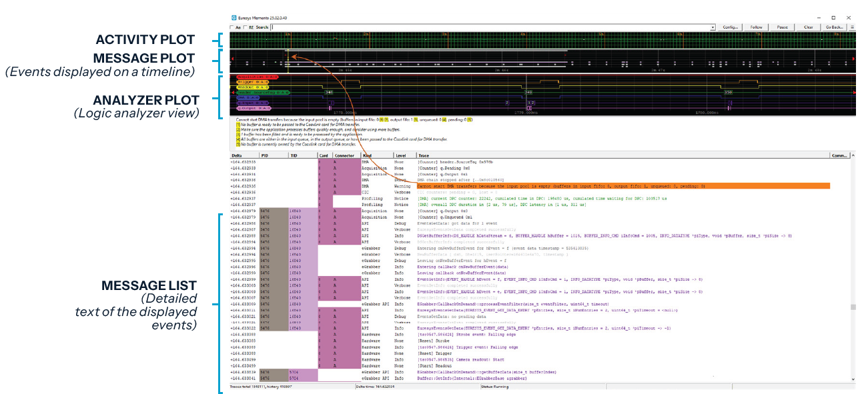Select the pink q.Output signal label
Screen dimensions: 868x394
pyautogui.click(x=254, y=108)
